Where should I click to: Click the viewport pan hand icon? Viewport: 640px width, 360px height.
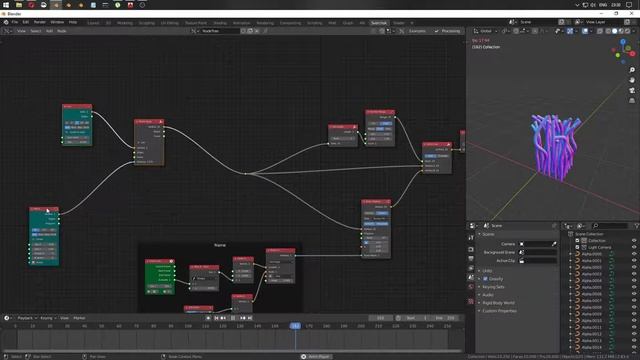[632, 80]
